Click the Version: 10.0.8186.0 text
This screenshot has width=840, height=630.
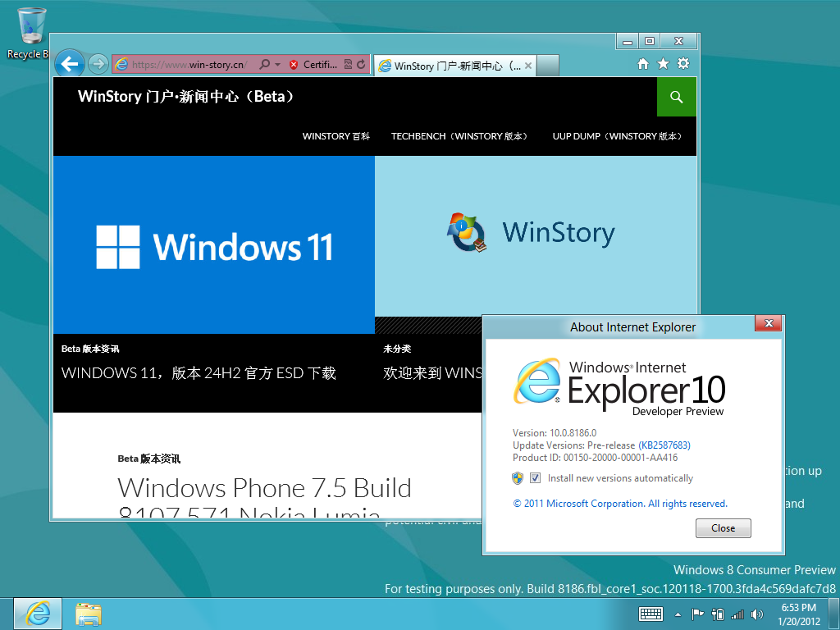(x=555, y=433)
